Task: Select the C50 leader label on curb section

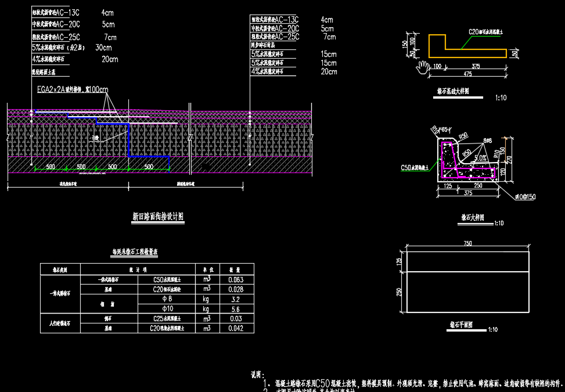Action: [415, 167]
